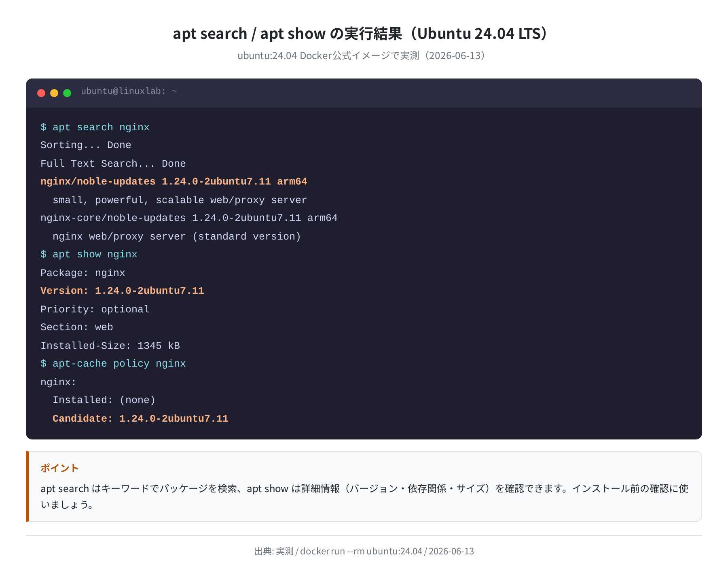Image resolution: width=728 pixels, height=573 pixels.
Task: Click the command '$ apt show nginx'
Action: [x=89, y=255]
